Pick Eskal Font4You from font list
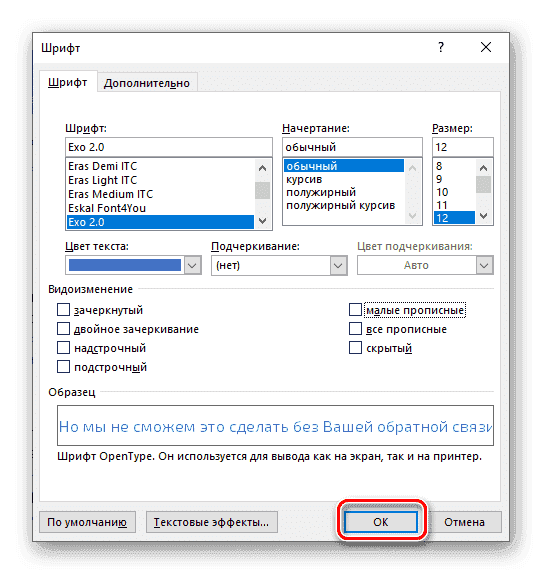This screenshot has height=574, width=542. [160, 208]
